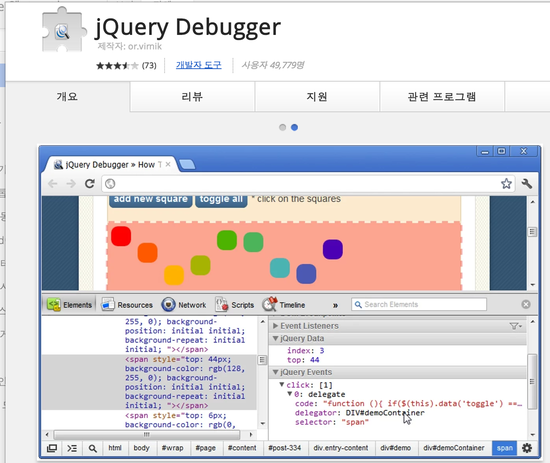Click the index: 3 data entry
This screenshot has height=463, width=550.
pos(306,351)
